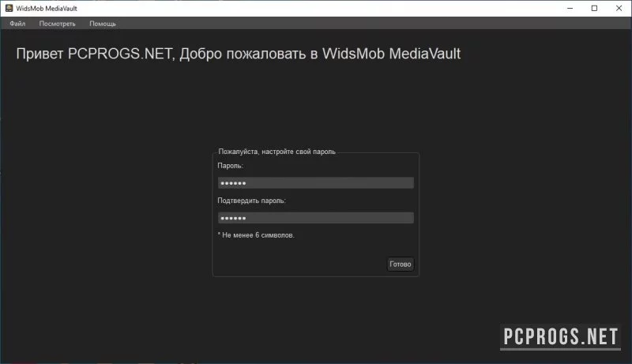Click the 'Не менее 6 символов' hint text
This screenshot has height=364, width=632.
click(256, 235)
